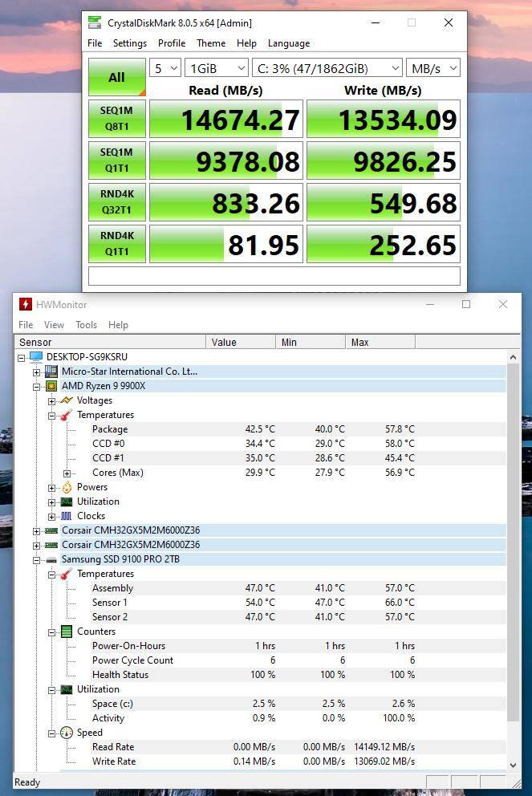The image size is (532, 796).
Task: Expand the Voltages node under Ryzen CPU
Action: (x=51, y=400)
